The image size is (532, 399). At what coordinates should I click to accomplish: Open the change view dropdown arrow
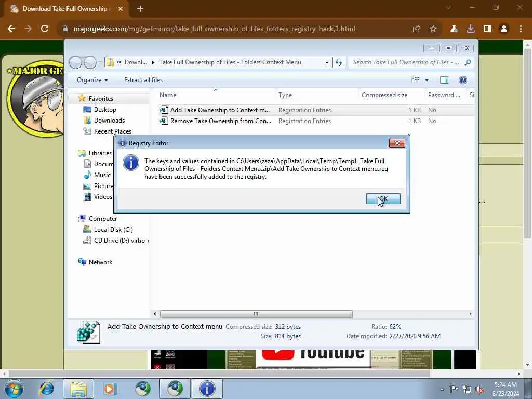tap(427, 80)
